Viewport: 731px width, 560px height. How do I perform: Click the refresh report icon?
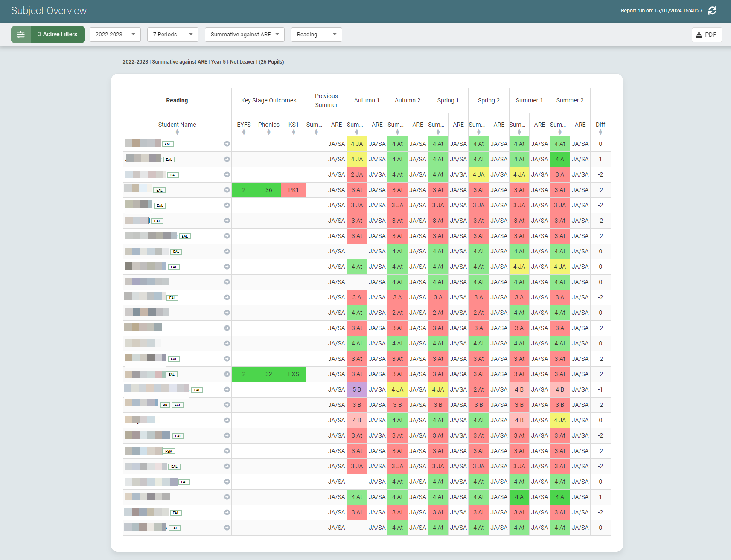pos(712,11)
